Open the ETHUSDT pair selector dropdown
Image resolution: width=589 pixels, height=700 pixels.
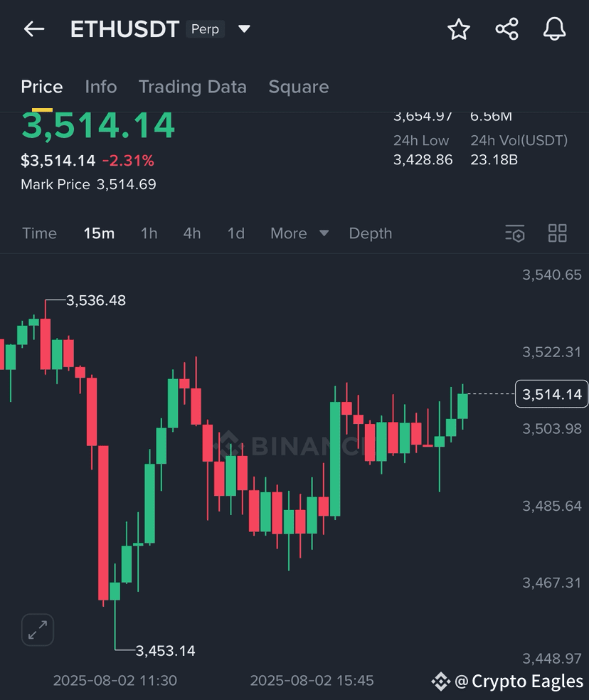click(243, 29)
